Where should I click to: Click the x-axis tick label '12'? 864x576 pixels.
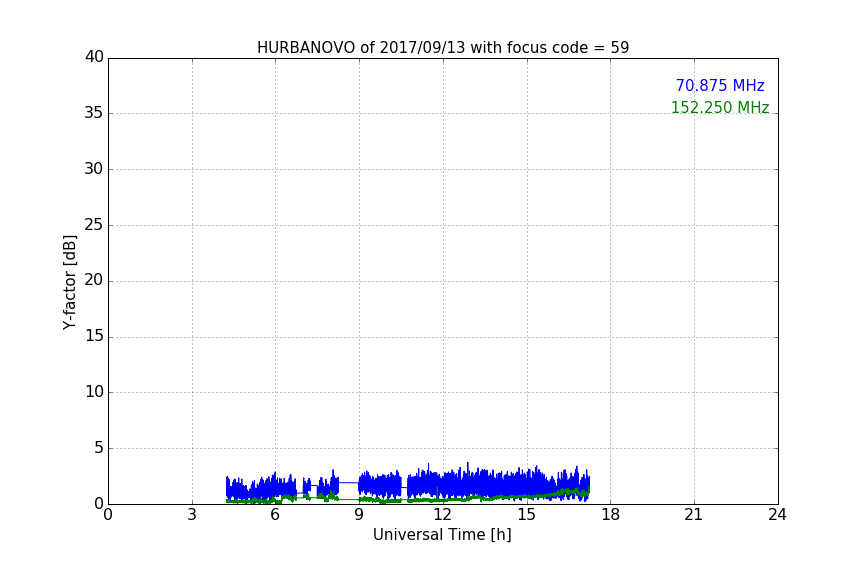point(442,515)
